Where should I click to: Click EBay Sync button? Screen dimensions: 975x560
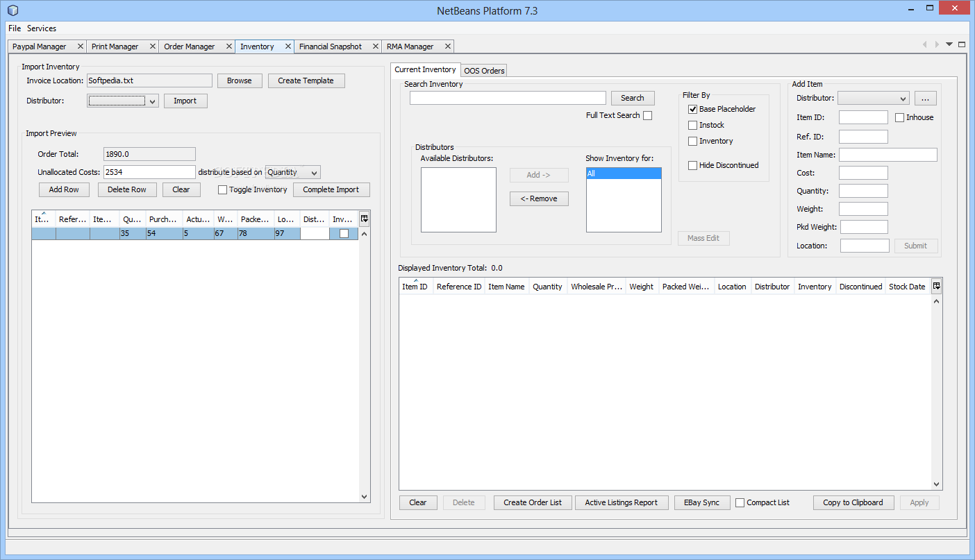pyautogui.click(x=702, y=502)
